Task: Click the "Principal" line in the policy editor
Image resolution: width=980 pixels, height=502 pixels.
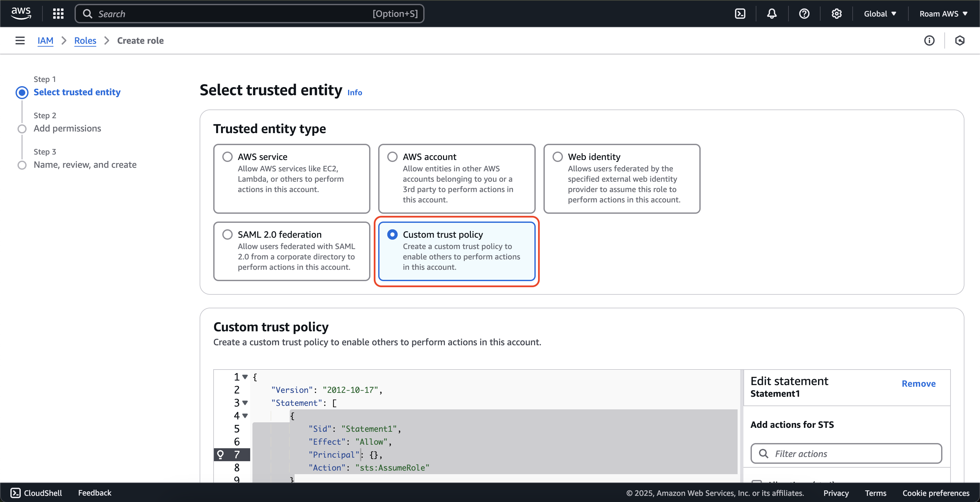Action: [345, 454]
